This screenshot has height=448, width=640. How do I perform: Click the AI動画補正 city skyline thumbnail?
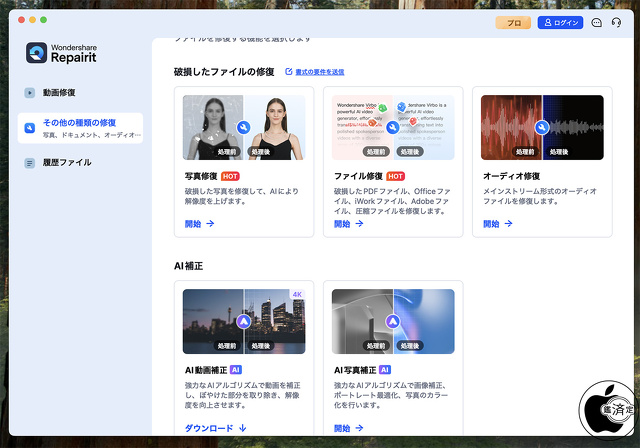(244, 322)
